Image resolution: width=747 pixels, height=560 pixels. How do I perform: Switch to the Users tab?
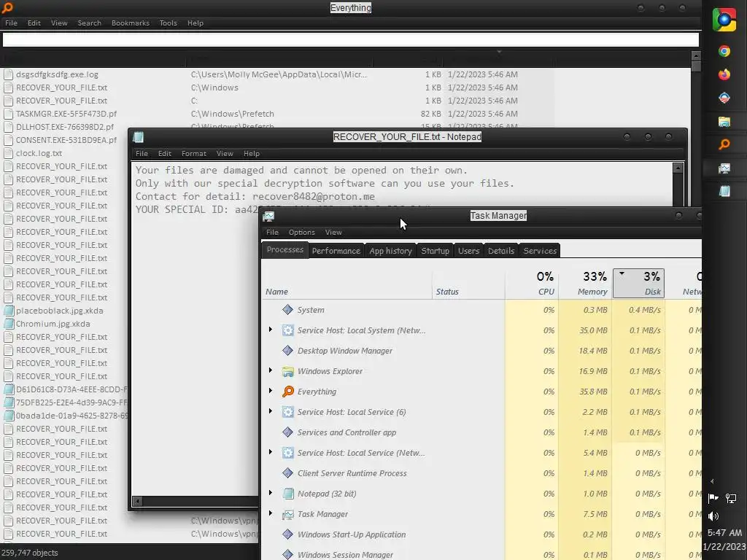click(x=468, y=251)
